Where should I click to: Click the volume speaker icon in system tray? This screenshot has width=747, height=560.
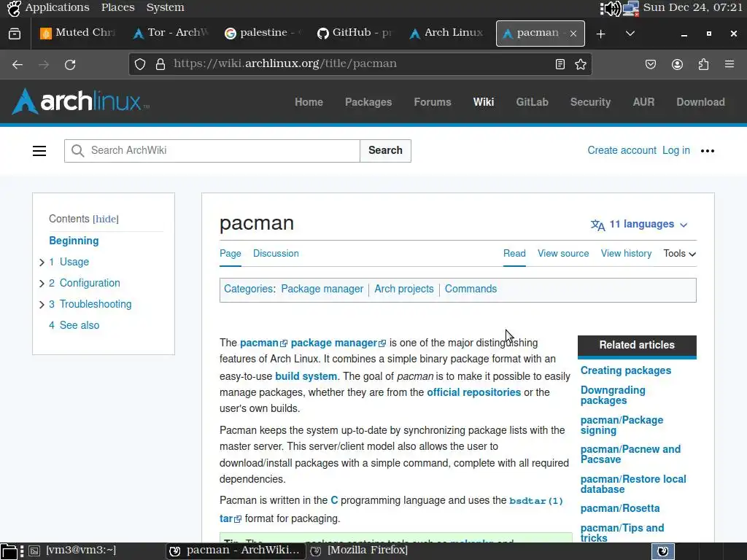[x=611, y=8]
